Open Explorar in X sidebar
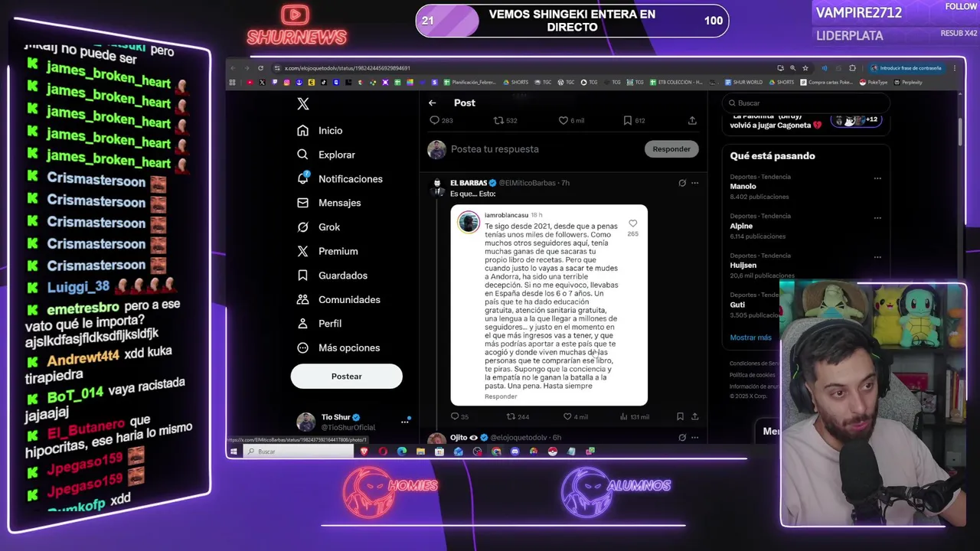This screenshot has width=980, height=551. point(326,155)
